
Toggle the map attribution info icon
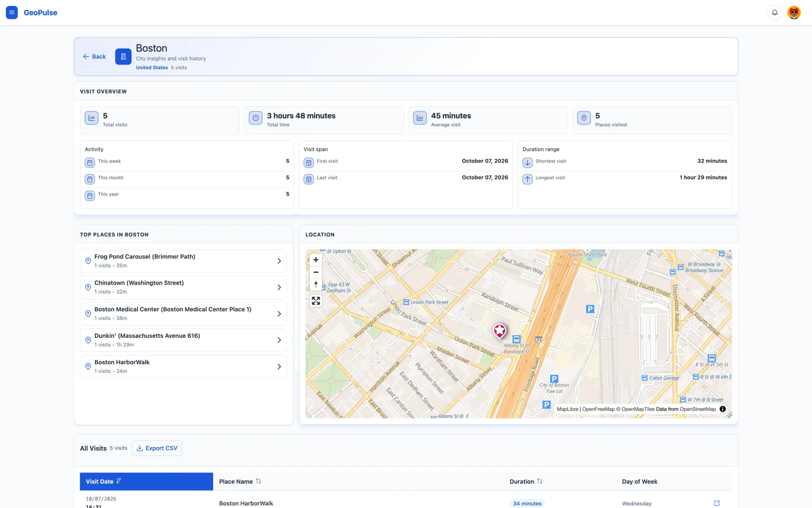723,409
